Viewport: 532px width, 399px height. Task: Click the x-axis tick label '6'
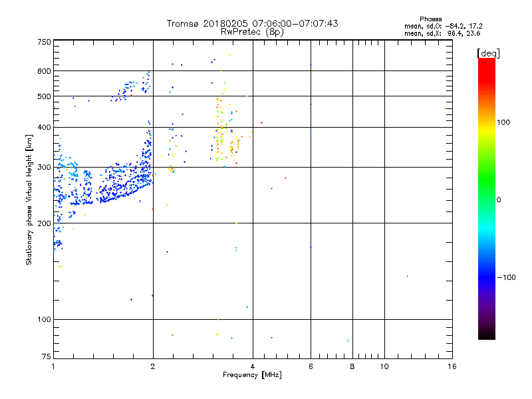311,366
